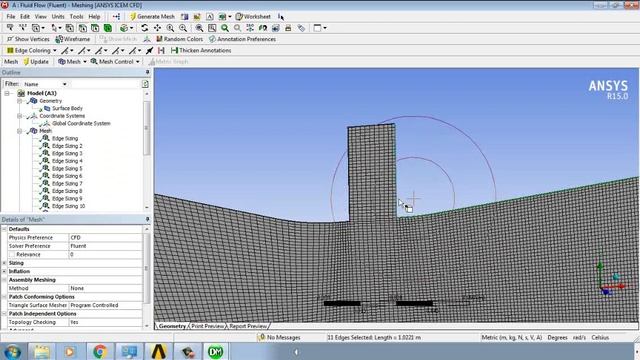Open the Tools menu
Viewport: 640px width, 360px height.
click(x=76, y=16)
